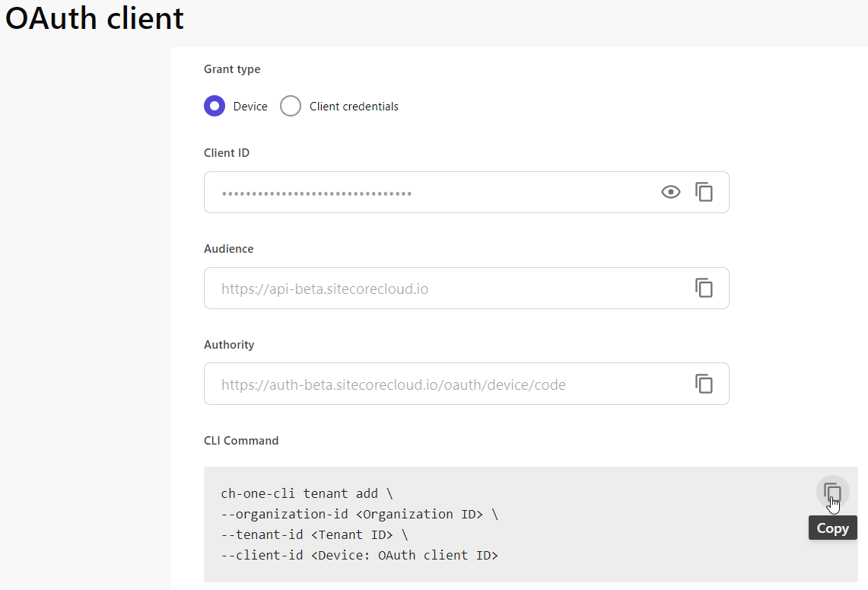The image size is (868, 590).
Task: Click the OAuth client page heading
Action: pos(94,18)
